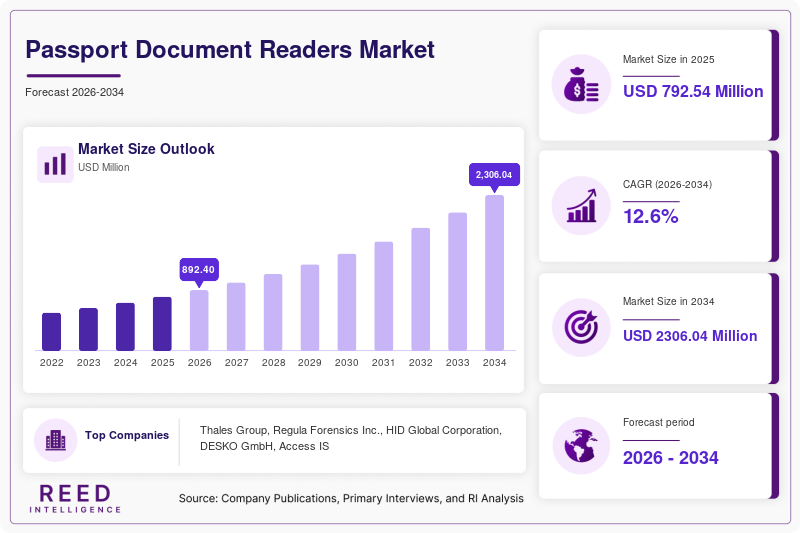Click the 2025 axis label
This screenshot has height=533, width=800.
(162, 363)
